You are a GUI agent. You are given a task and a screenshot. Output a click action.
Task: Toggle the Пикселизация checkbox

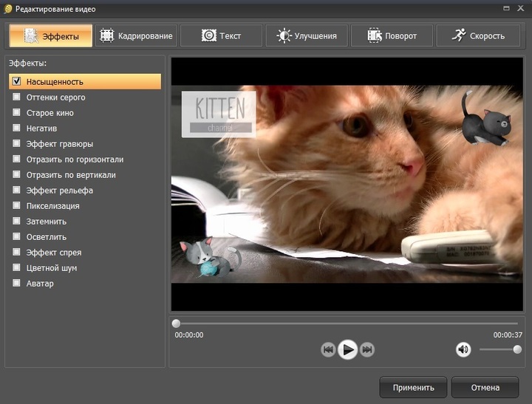click(16, 205)
